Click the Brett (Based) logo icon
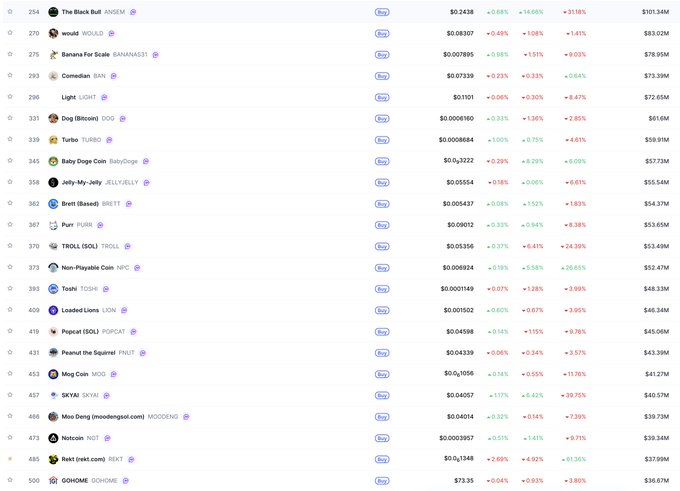 (53, 204)
